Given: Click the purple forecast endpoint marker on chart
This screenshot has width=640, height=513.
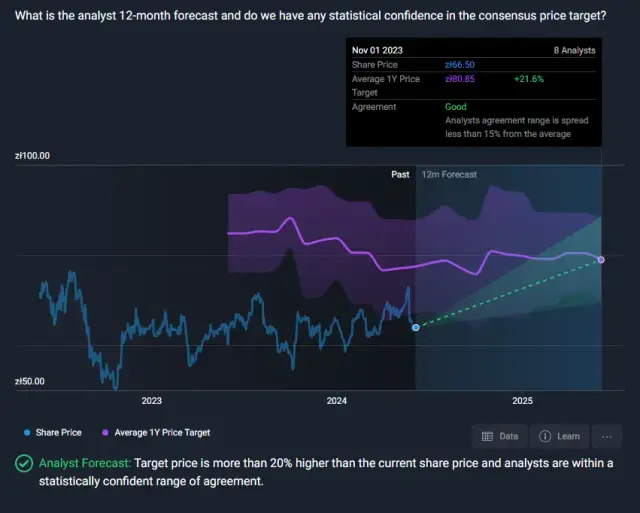Looking at the screenshot, I should (601, 260).
